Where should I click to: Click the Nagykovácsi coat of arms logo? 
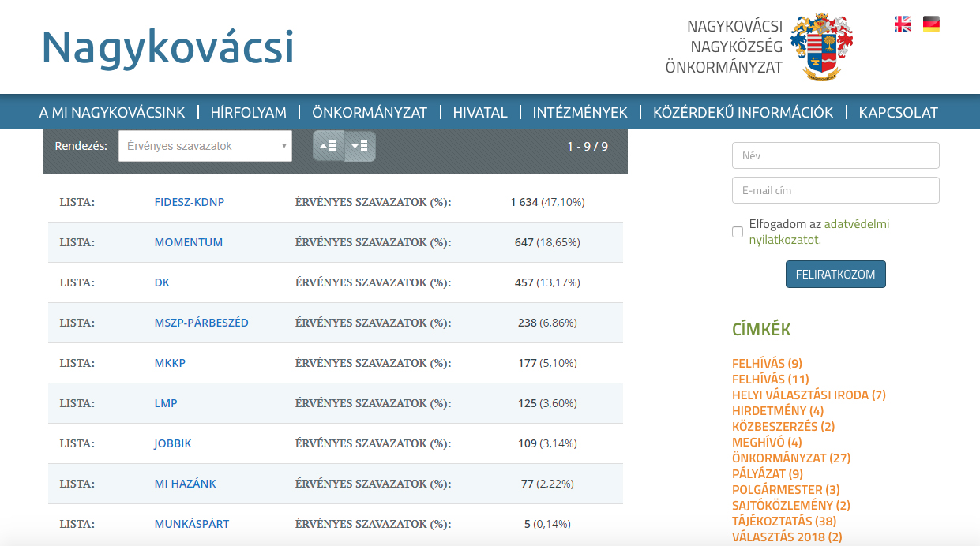tap(822, 47)
